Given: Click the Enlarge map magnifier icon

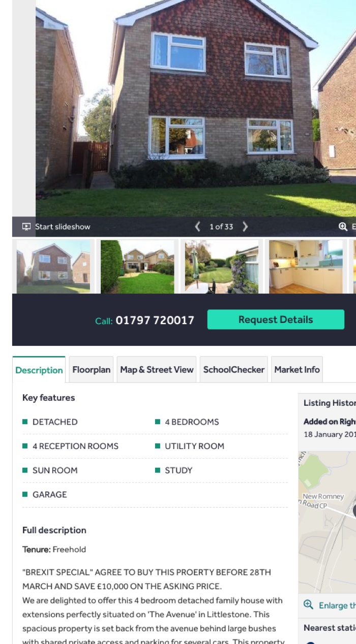Looking at the screenshot, I should tap(308, 604).
